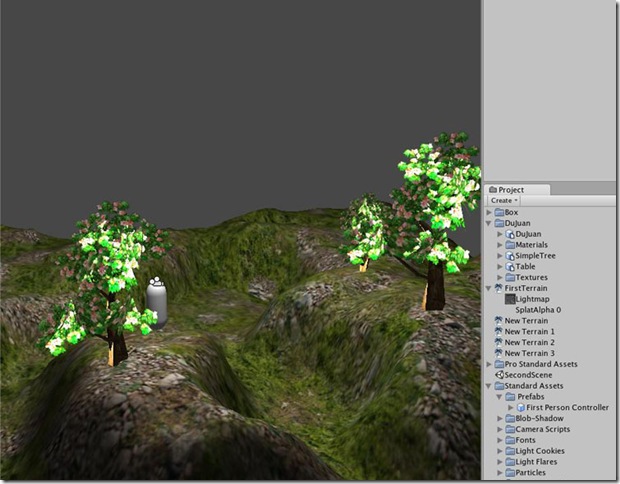
Task: Click the Table model icon
Action: pos(510,267)
